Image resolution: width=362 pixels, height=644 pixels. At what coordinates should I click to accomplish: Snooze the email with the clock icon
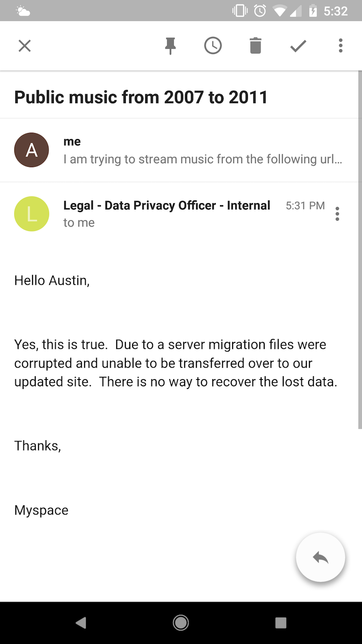(x=213, y=46)
